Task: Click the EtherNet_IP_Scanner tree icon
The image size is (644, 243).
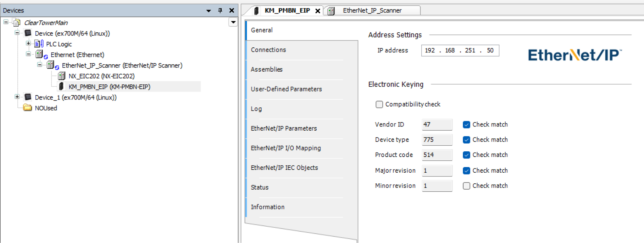Action: click(51, 65)
